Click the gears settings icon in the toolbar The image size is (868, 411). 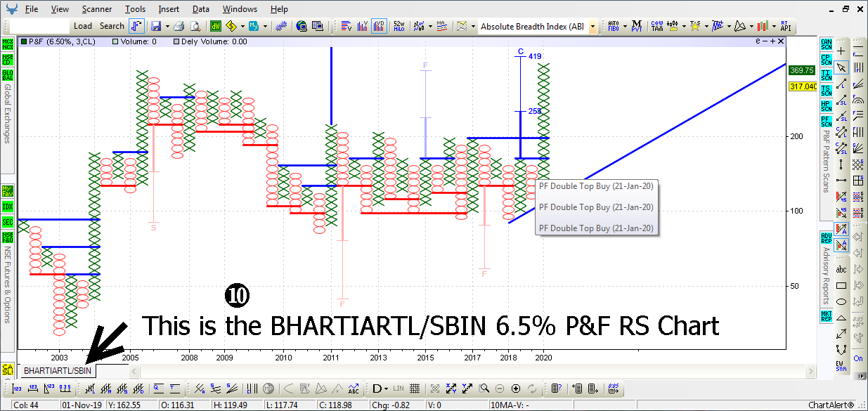(x=280, y=26)
